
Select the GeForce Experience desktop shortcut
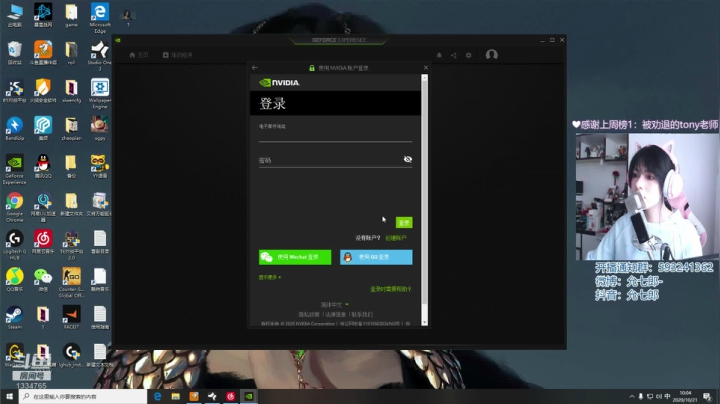coord(15,169)
